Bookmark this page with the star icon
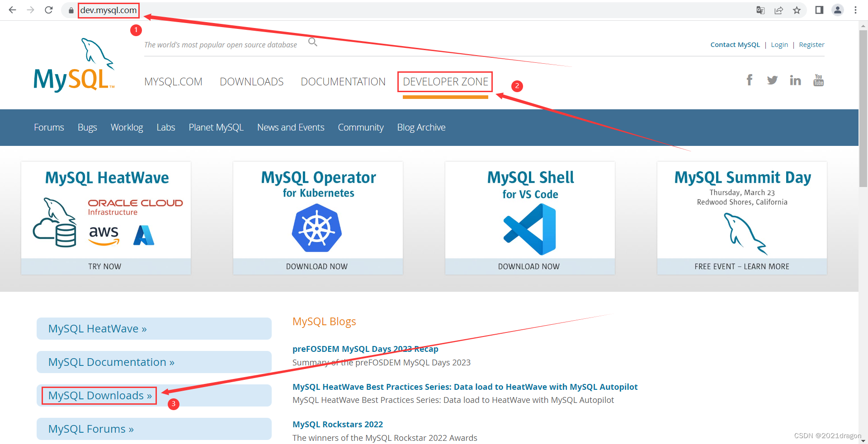This screenshot has width=868, height=444. point(797,10)
